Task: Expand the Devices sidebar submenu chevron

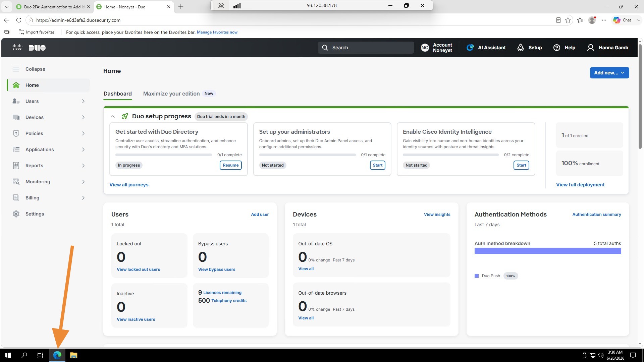Action: pos(83,117)
